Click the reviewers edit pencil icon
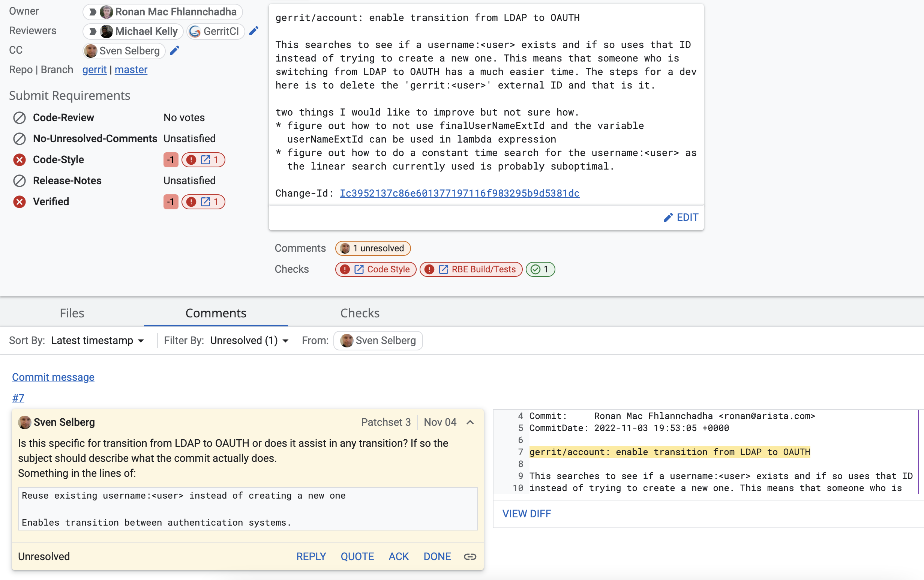The height and width of the screenshot is (580, 924). [254, 31]
